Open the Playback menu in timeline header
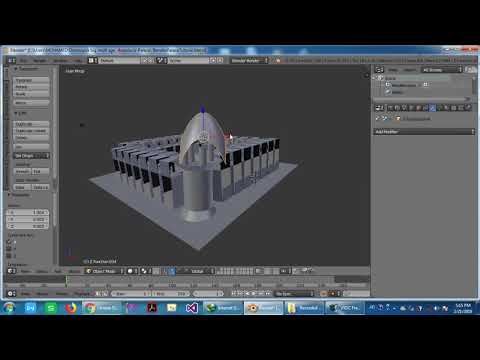Image resolution: width=480 pixels, height=360 pixels. click(82, 293)
